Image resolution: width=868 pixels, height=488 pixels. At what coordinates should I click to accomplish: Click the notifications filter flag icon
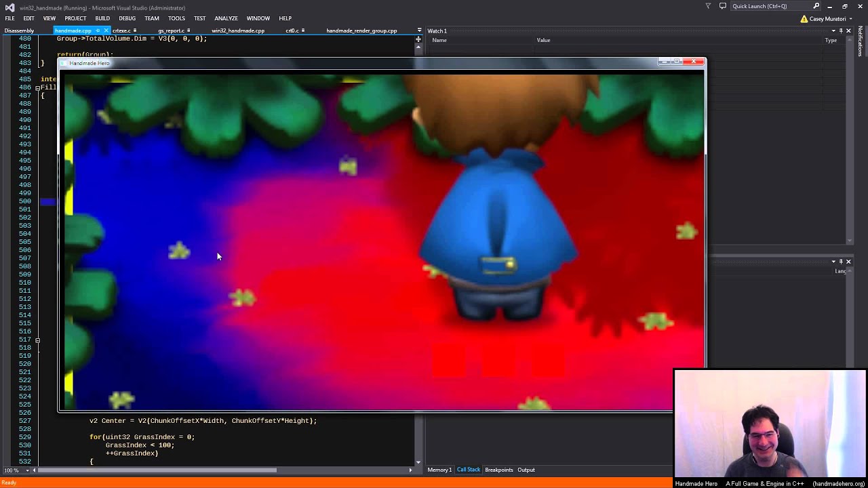pyautogui.click(x=708, y=6)
